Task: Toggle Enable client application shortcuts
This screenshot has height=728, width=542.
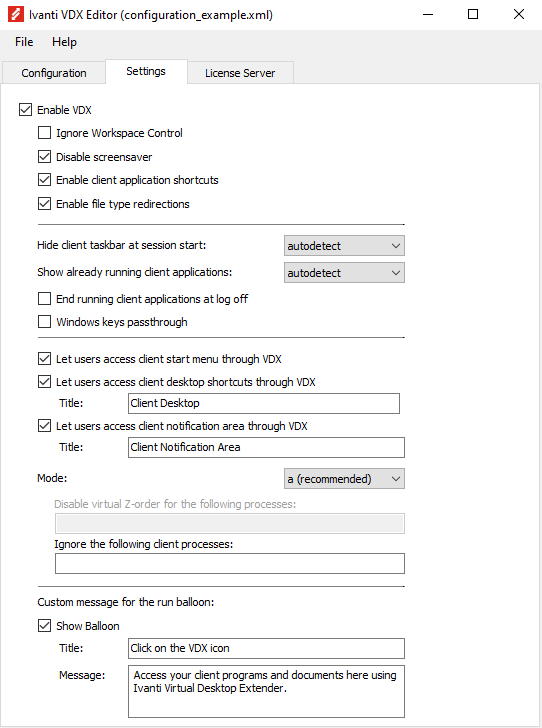Action: tap(44, 180)
